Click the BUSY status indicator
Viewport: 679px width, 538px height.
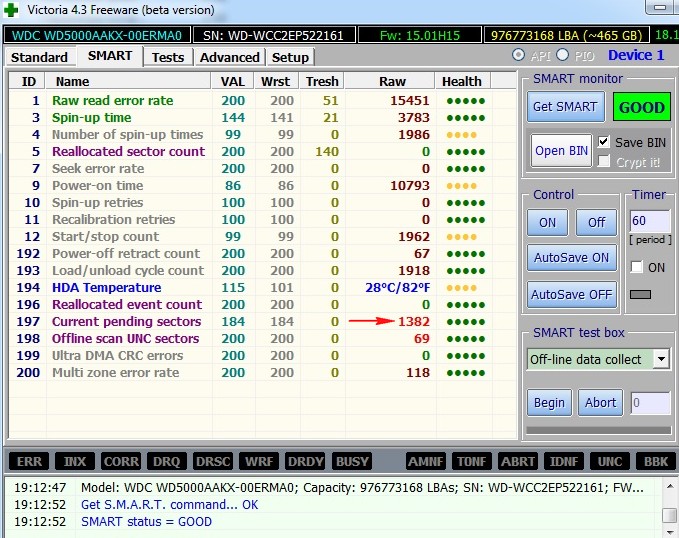353,461
